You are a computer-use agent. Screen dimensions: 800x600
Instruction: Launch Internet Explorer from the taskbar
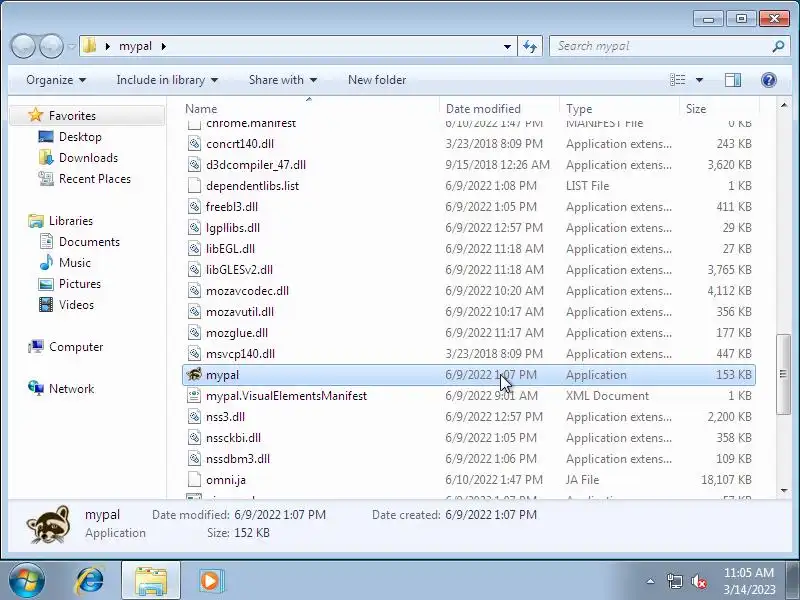[89, 581]
